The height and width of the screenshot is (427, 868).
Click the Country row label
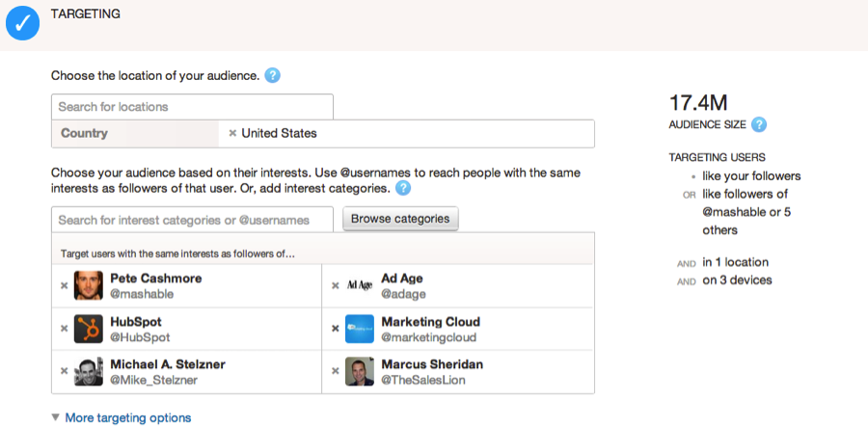84,133
